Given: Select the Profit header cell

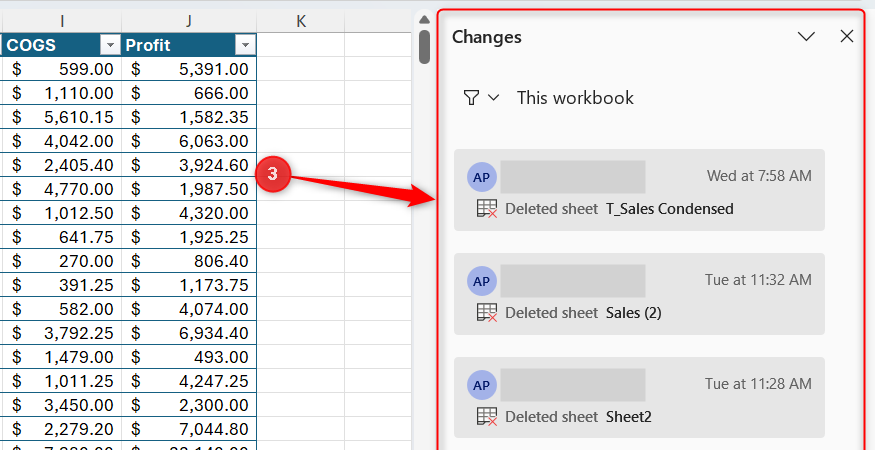Looking at the screenshot, I should tap(189, 45).
